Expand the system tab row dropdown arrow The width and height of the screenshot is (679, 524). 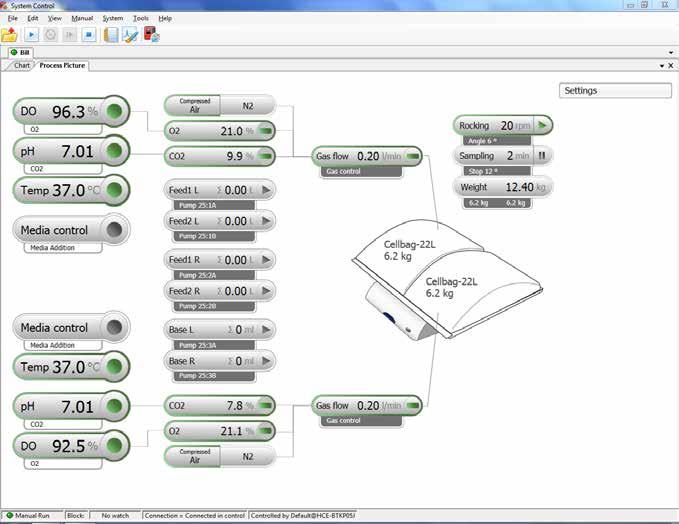671,52
